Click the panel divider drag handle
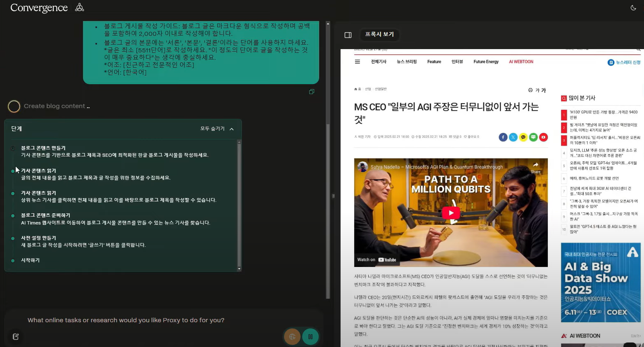Image resolution: width=644 pixels, height=347 pixels. (x=334, y=196)
